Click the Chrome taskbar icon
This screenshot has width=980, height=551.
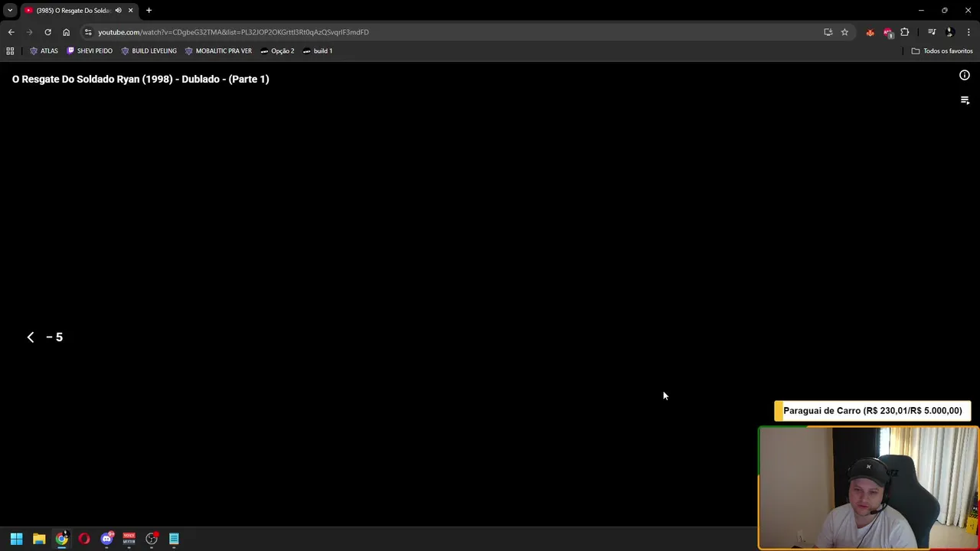point(61,539)
